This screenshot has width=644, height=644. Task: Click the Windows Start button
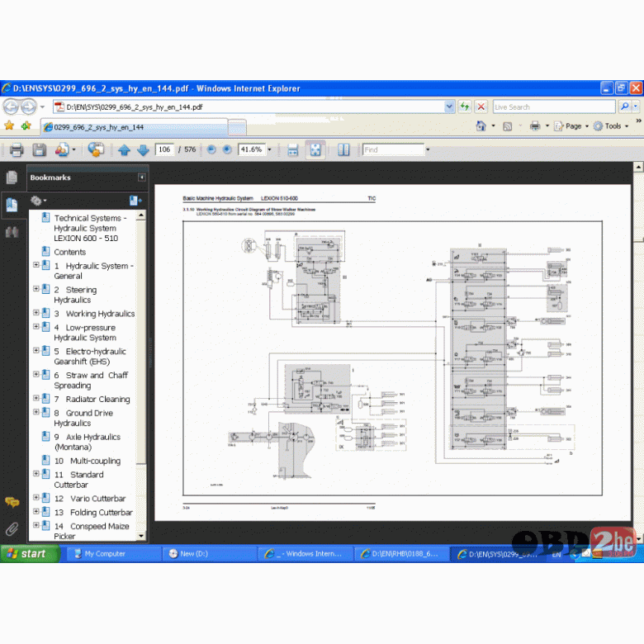tap(30, 554)
